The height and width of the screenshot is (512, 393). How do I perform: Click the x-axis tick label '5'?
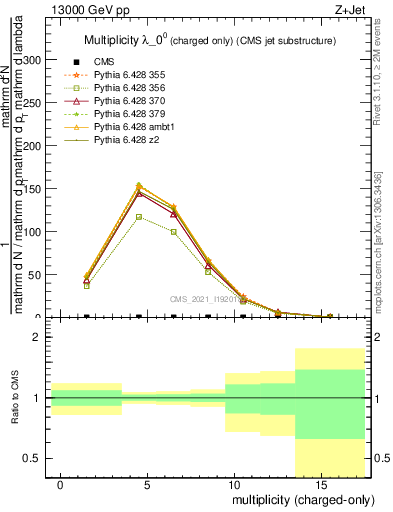point(147,485)
